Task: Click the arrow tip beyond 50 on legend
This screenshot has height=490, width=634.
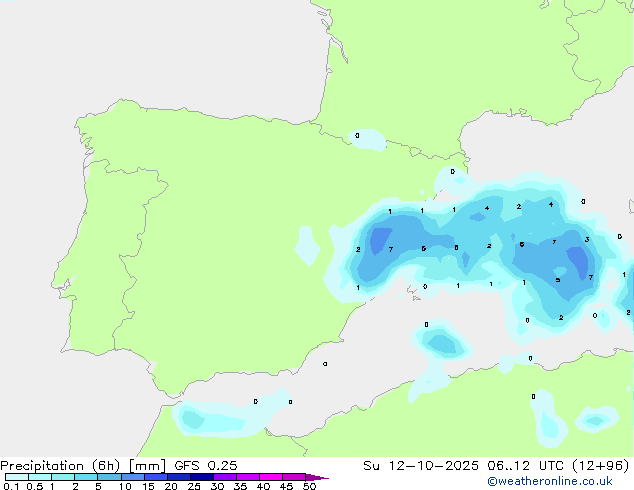Action: coord(317,477)
